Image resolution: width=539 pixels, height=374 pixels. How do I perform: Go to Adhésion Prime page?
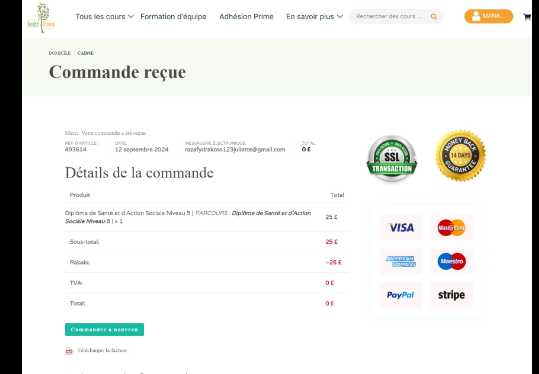tap(246, 16)
